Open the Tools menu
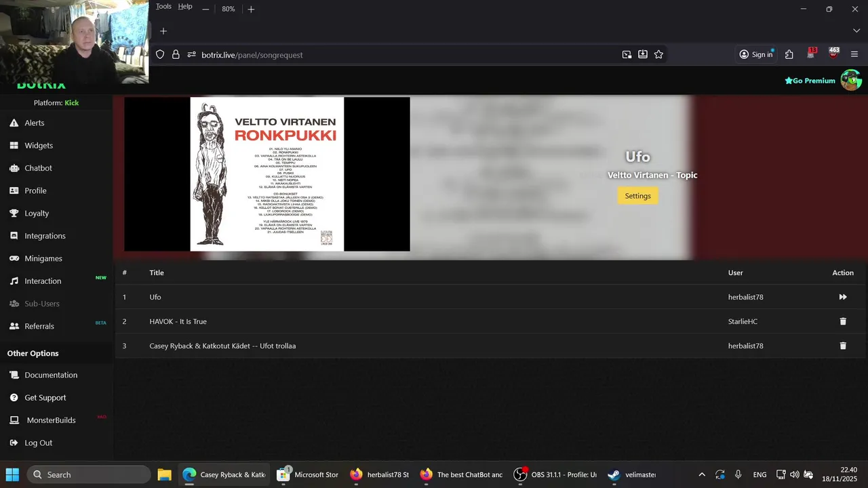Image resolution: width=868 pixels, height=488 pixels. tap(163, 6)
